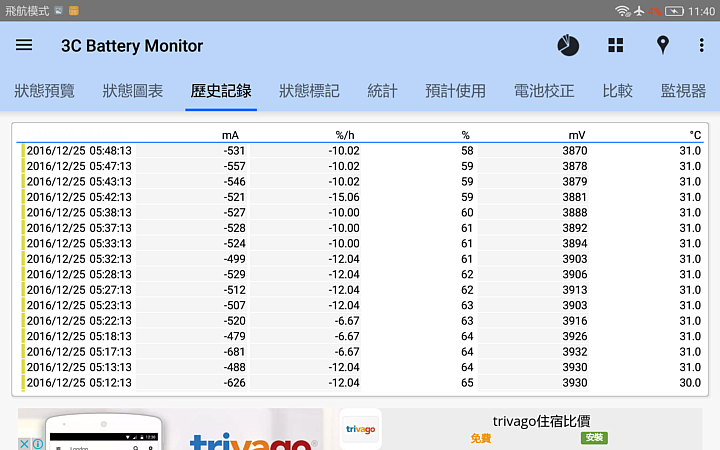Tap the °C column header

(695, 135)
